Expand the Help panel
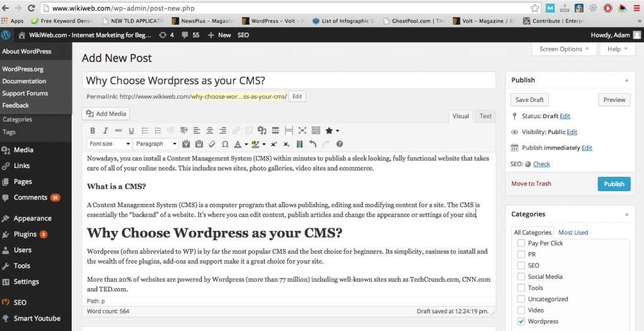Screen dimensions: 644x331 [618, 49]
